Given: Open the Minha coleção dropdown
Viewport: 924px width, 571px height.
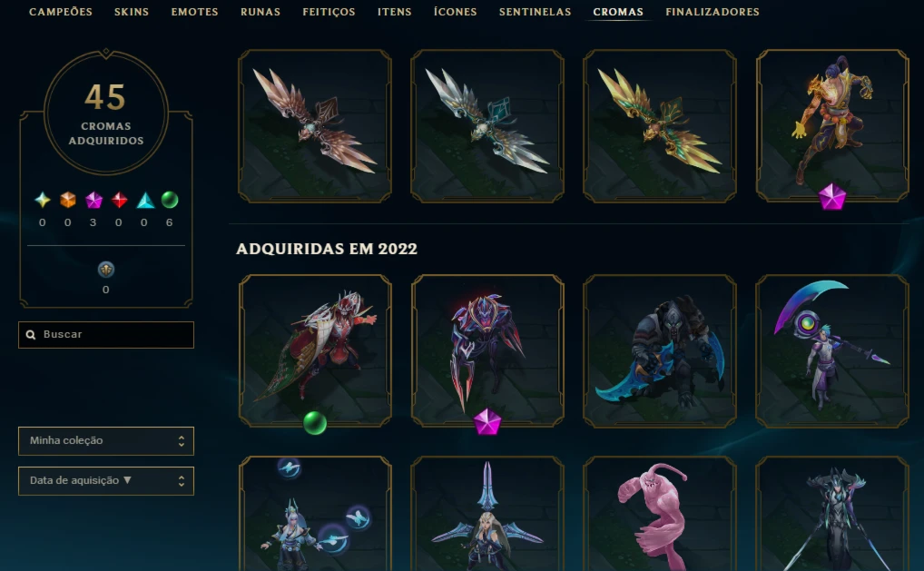Looking at the screenshot, I should pos(106,441).
